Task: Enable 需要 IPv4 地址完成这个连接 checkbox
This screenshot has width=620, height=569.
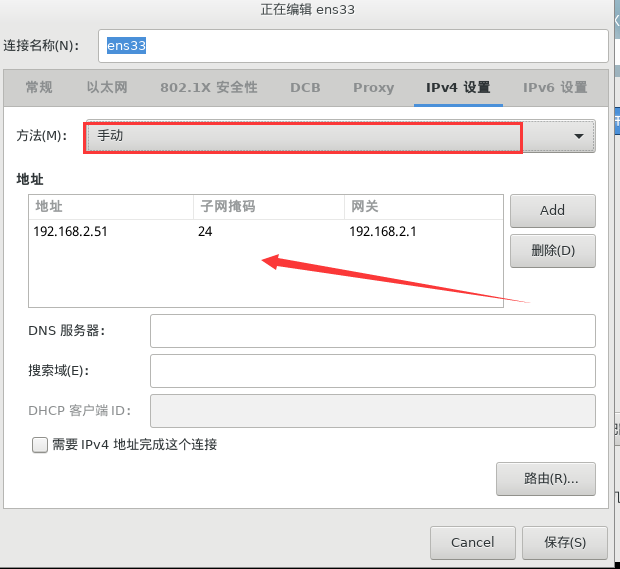Action: pyautogui.click(x=40, y=445)
